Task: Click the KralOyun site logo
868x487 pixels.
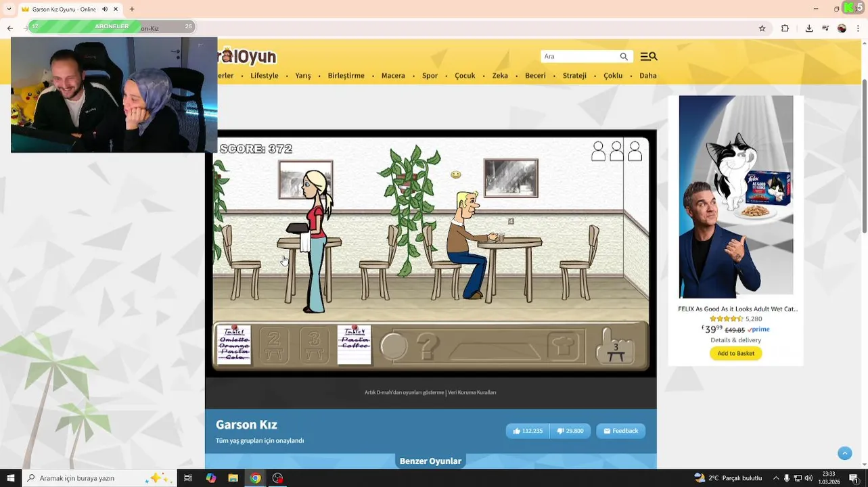Action: tap(247, 56)
